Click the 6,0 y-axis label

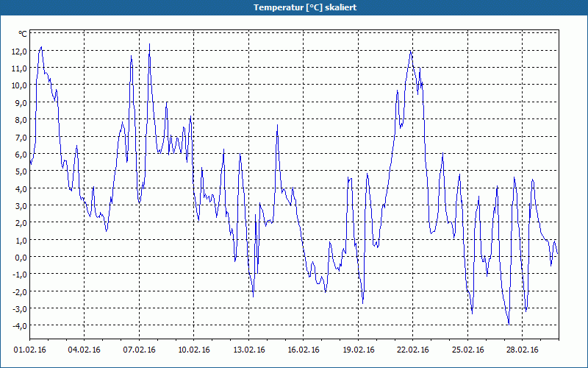click(21, 155)
